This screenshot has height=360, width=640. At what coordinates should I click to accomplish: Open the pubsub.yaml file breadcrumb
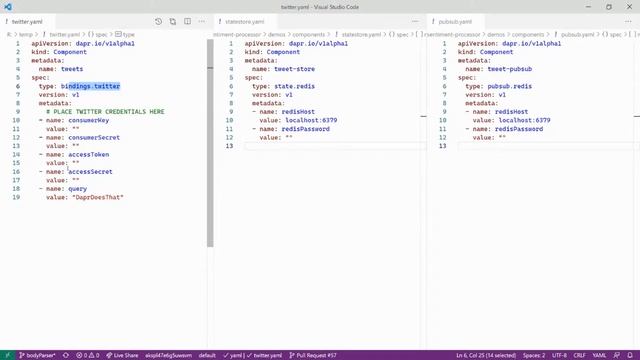pos(577,35)
